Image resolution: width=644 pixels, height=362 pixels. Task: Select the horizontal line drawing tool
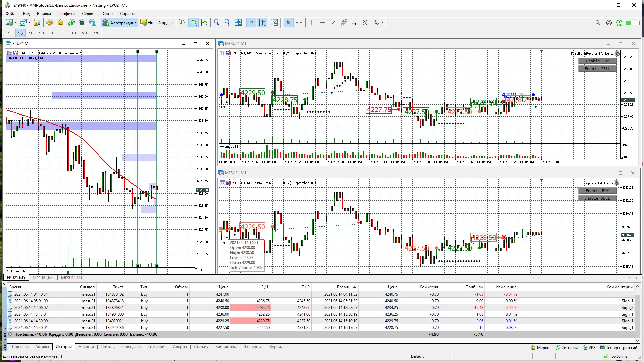tap(323, 23)
